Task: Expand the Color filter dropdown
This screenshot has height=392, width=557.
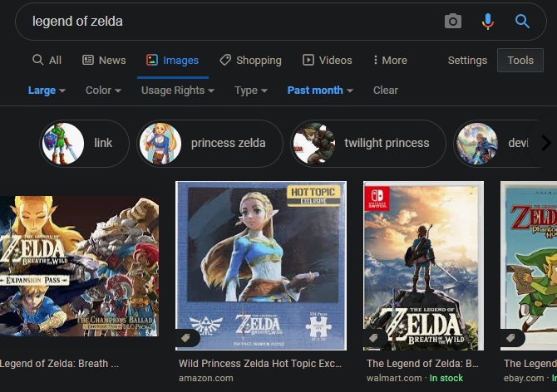Action: (103, 91)
